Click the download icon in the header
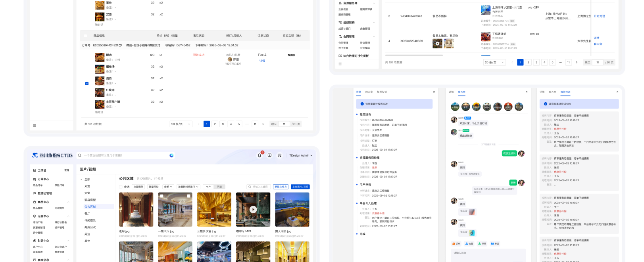The width and height of the screenshot is (644, 262). click(x=269, y=155)
